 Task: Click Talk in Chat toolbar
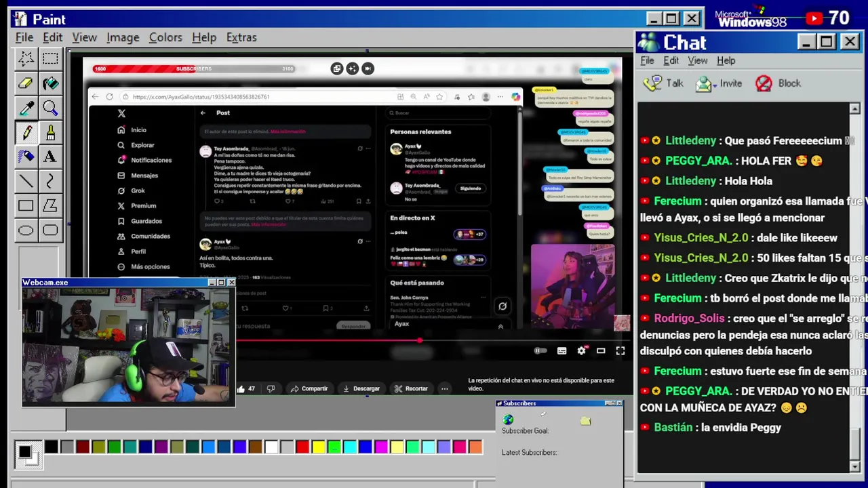[x=663, y=83]
